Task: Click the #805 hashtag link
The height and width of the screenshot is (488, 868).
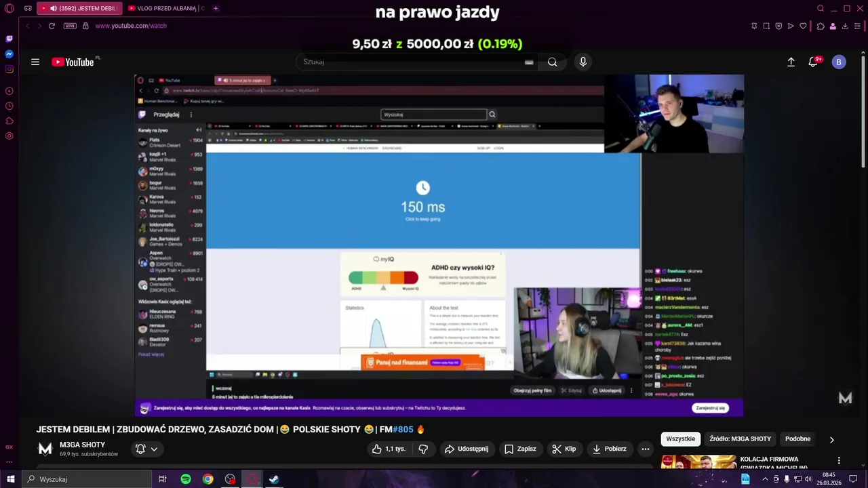Action: click(403, 429)
